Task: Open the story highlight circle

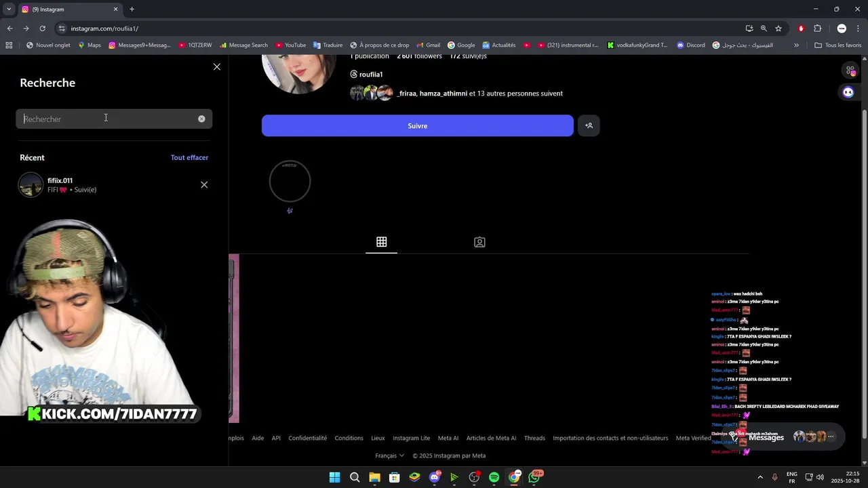Action: pos(290,181)
